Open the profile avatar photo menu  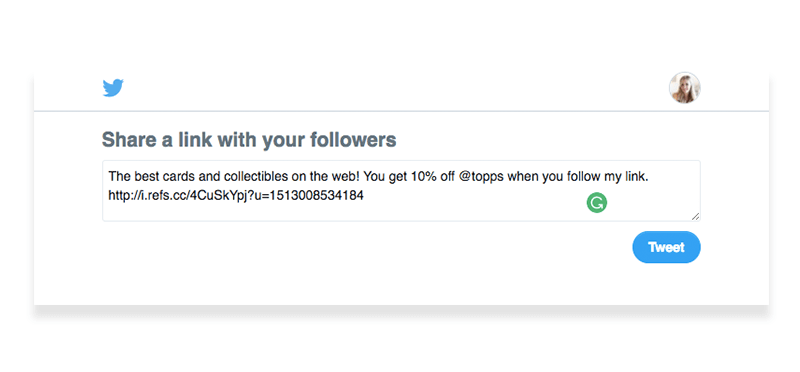coord(684,88)
